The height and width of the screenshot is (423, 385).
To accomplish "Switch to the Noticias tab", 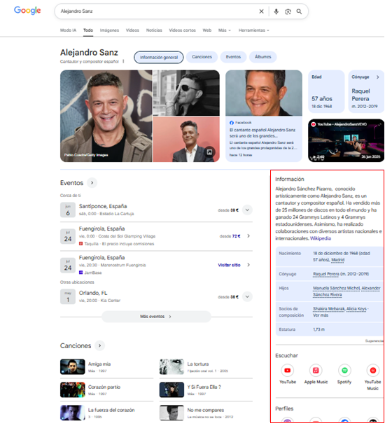I will click(154, 30).
